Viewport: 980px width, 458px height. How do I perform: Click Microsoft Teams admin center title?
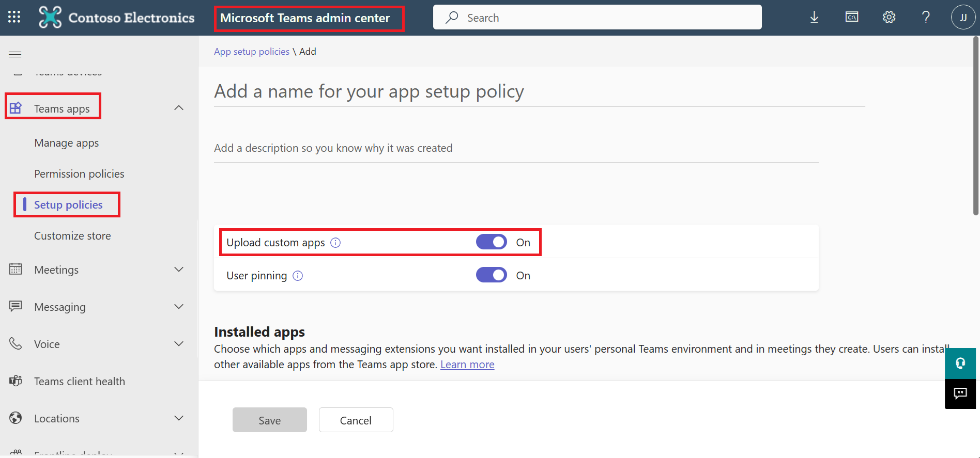[x=305, y=18]
